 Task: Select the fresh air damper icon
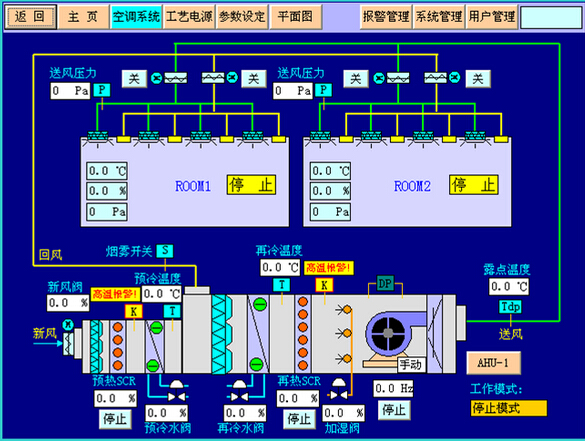(68, 338)
